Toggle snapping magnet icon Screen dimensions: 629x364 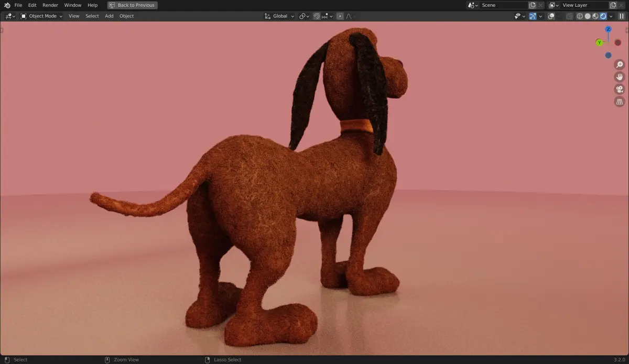(x=317, y=16)
